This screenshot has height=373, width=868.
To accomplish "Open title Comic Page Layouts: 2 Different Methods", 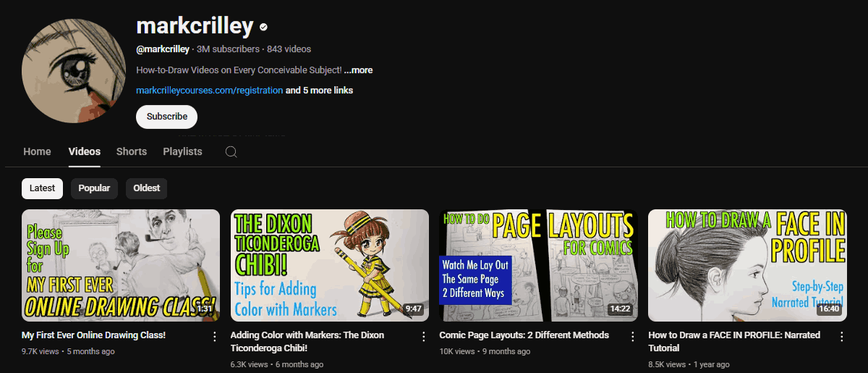I will click(x=524, y=335).
